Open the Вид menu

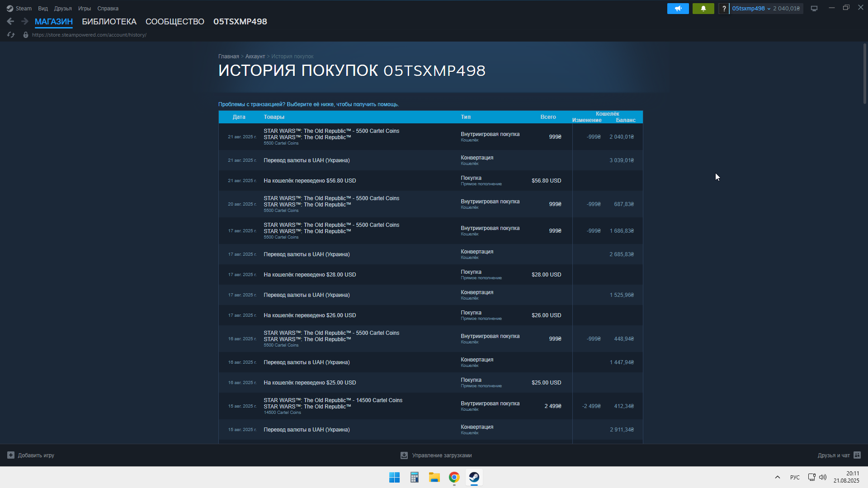43,9
